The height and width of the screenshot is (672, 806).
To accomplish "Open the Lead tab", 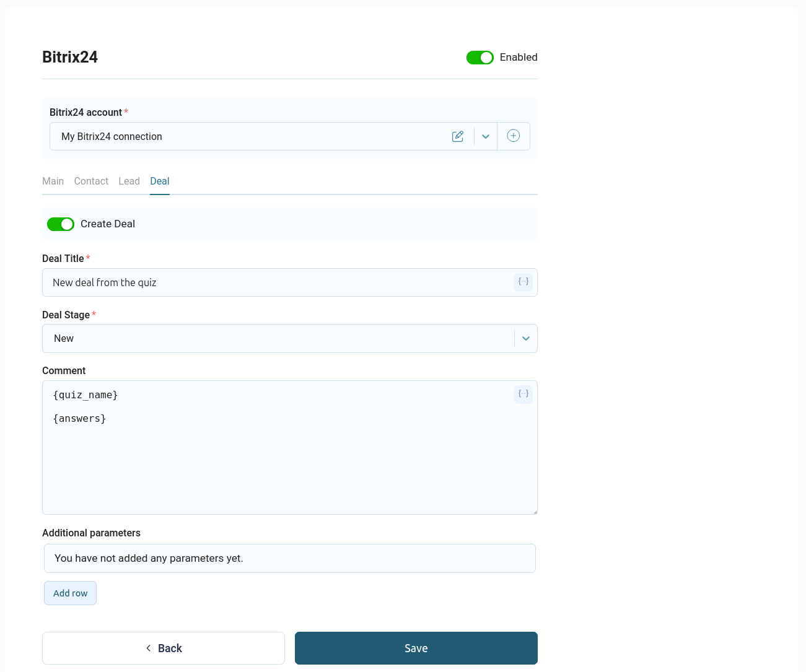I will pos(129,181).
